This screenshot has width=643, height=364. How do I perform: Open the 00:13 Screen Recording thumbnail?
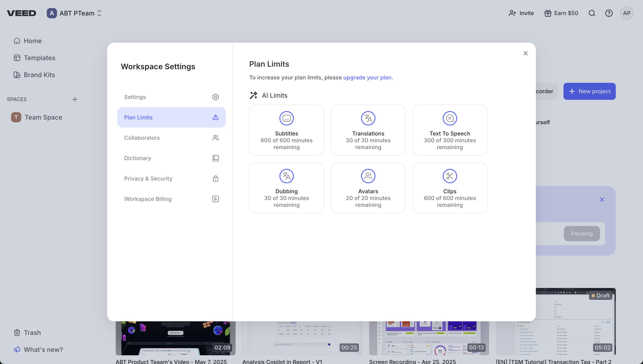429,338
